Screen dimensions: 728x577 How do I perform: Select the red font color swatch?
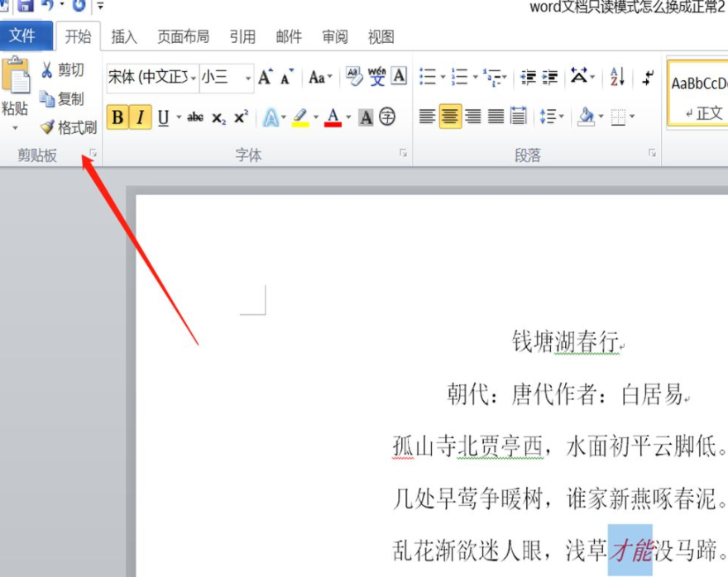coord(332,122)
